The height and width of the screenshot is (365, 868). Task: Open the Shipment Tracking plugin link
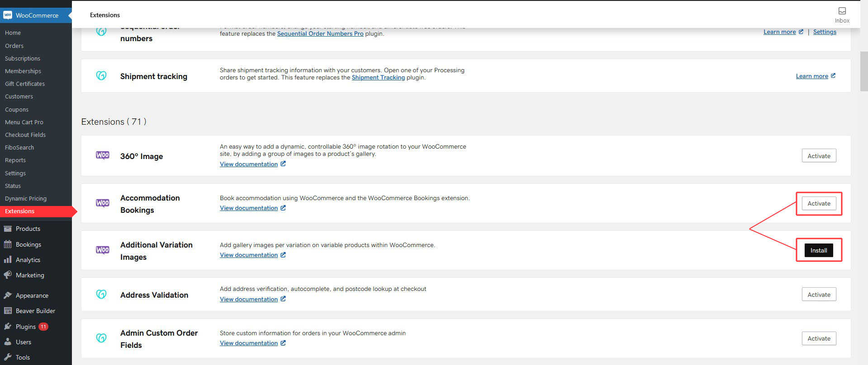click(378, 77)
